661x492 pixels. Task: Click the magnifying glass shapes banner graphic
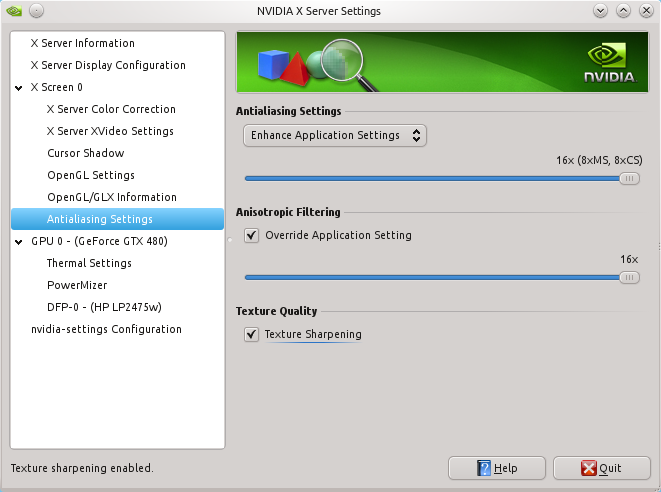tap(316, 64)
